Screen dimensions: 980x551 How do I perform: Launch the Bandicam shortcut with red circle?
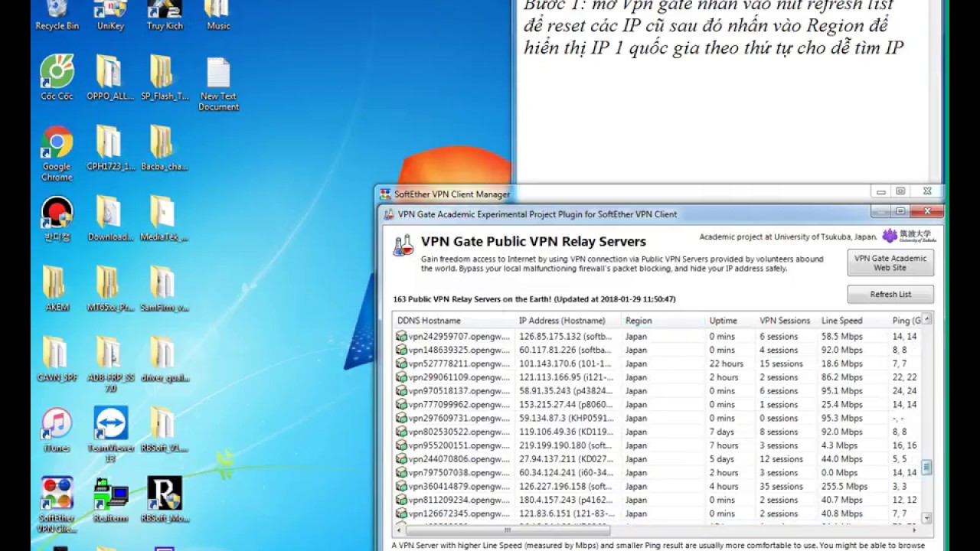(57, 219)
